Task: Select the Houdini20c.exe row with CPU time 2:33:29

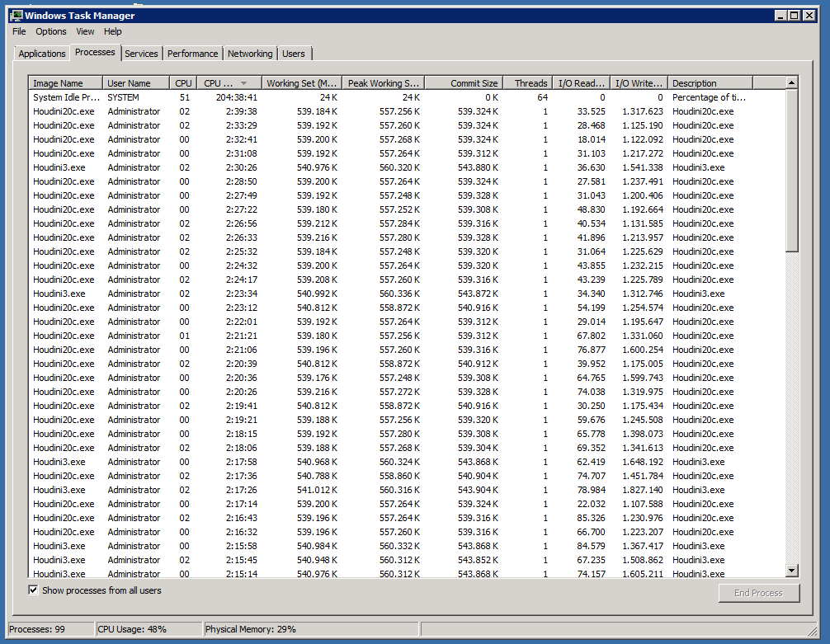Action: pyautogui.click(x=407, y=125)
